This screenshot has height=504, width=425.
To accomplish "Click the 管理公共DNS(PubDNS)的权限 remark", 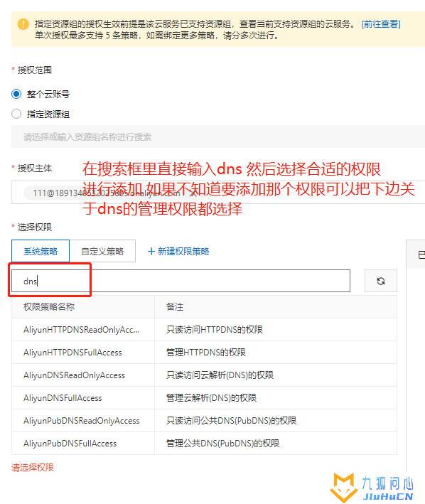I will [223, 444].
